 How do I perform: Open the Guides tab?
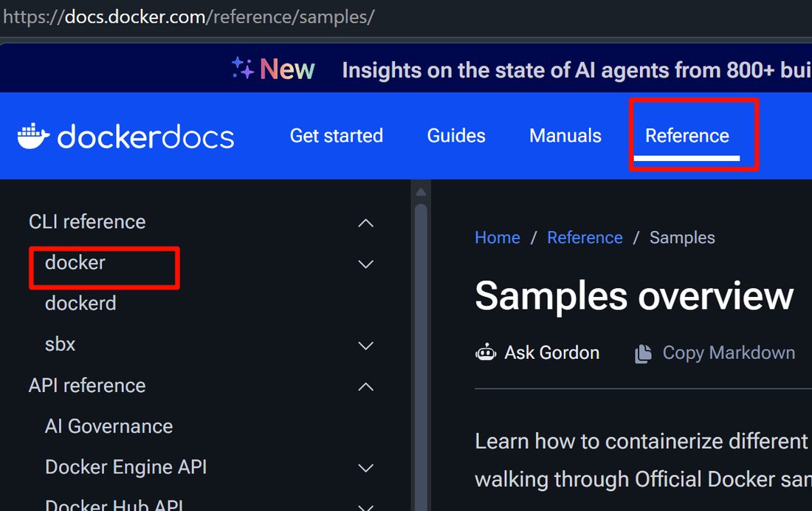(x=455, y=136)
